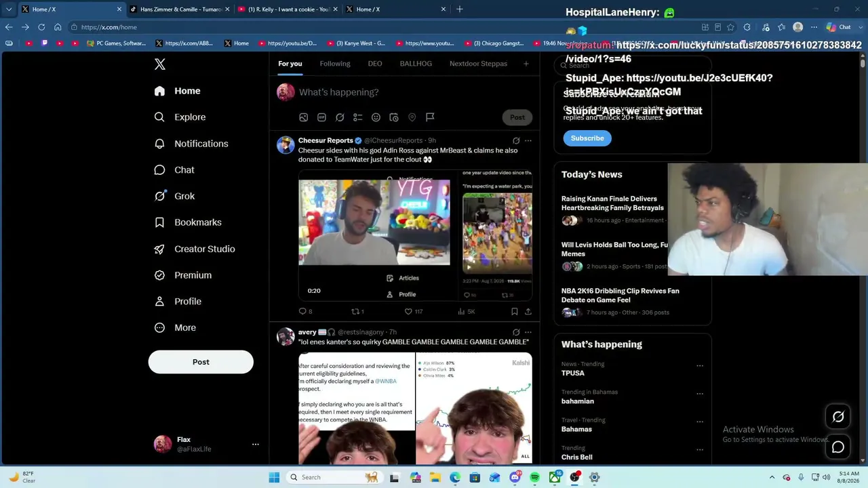
Task: Open floating Grok button at bottom right
Action: point(838,417)
